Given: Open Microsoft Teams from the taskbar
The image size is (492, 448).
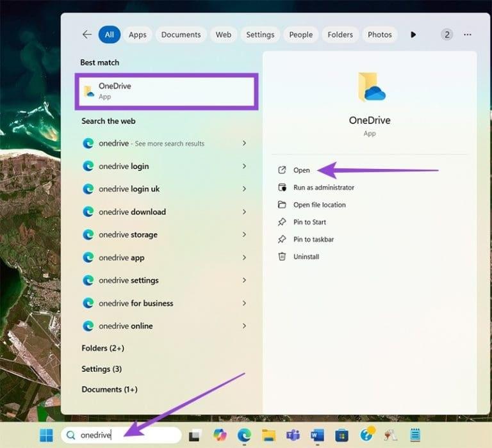Looking at the screenshot, I should click(x=293, y=435).
